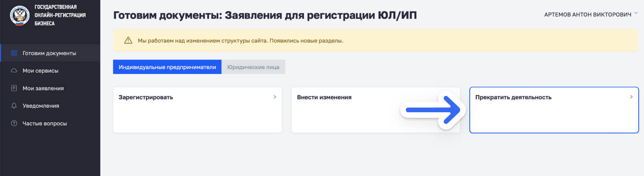Open the Внести изменения card
This screenshot has height=176, width=644.
[375, 110]
